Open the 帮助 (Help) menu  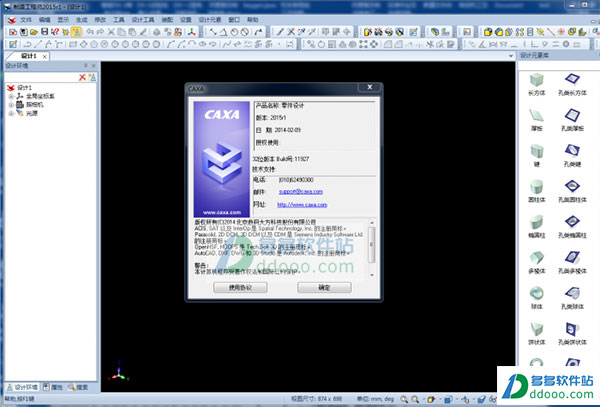(253, 20)
